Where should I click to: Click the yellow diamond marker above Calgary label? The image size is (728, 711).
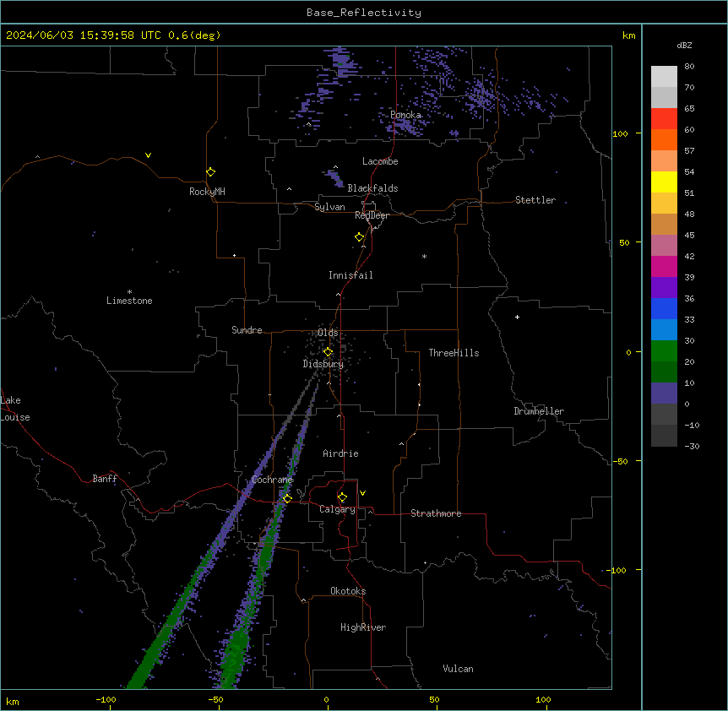point(342,497)
